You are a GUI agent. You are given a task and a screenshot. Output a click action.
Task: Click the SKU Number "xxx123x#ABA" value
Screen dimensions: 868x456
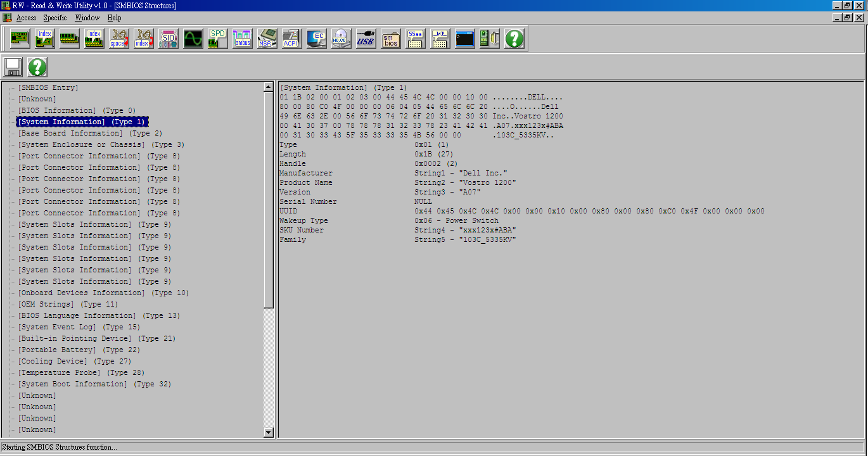click(466, 230)
